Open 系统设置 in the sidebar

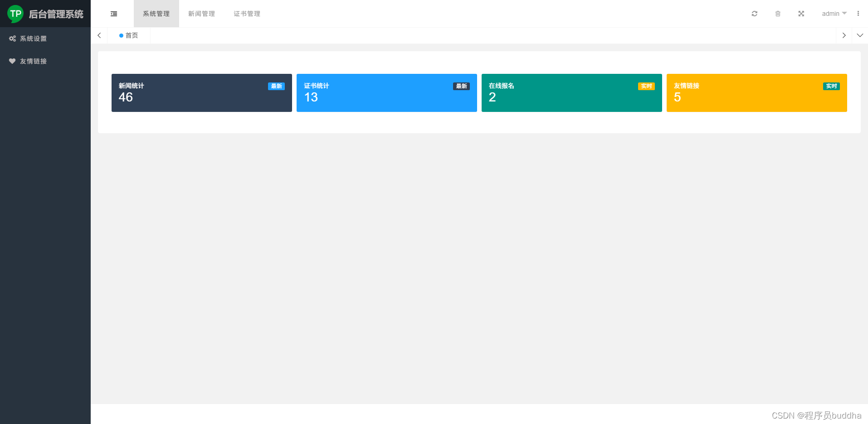45,39
